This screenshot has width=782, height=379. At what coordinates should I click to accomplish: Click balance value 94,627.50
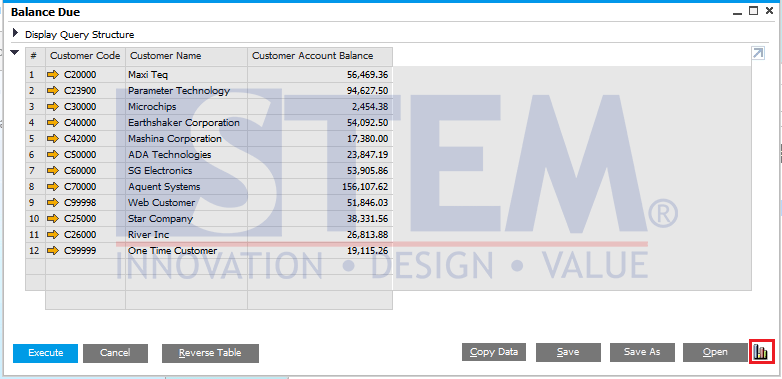pos(368,91)
